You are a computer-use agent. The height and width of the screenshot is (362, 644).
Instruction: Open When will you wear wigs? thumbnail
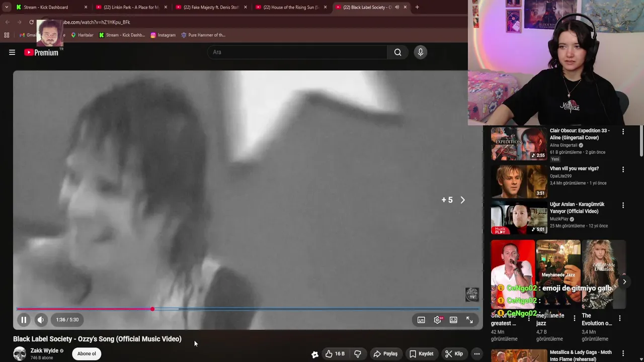(x=519, y=181)
